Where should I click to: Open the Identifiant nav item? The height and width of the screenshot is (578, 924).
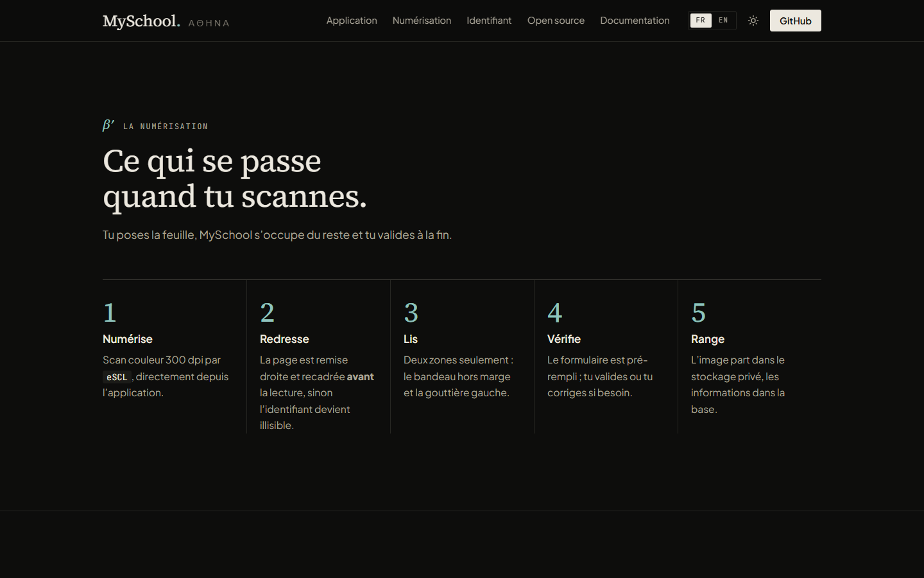pyautogui.click(x=489, y=21)
